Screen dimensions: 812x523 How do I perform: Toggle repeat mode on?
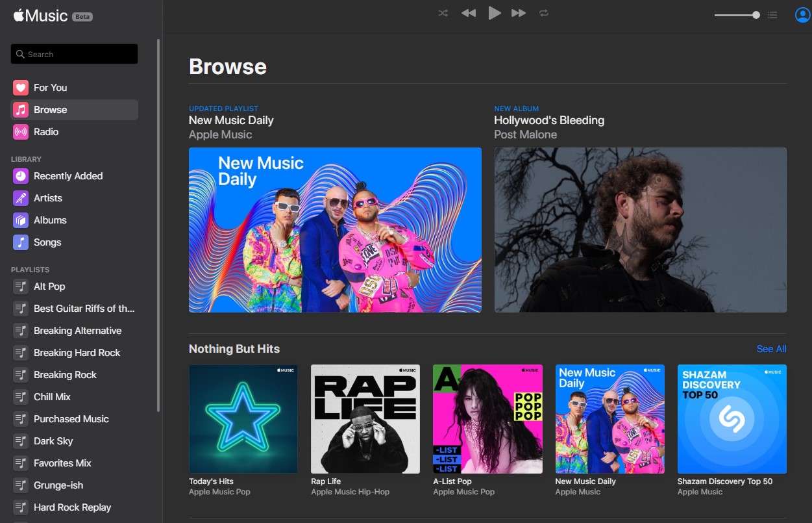point(543,12)
